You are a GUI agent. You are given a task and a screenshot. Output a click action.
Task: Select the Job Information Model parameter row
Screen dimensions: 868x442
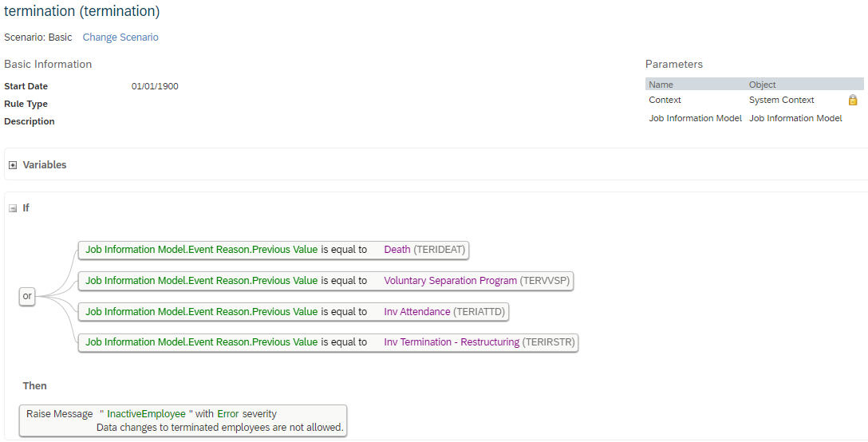click(755, 118)
